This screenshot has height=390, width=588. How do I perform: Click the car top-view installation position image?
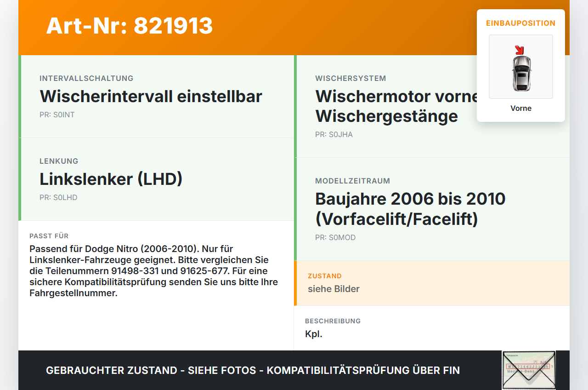[x=521, y=67]
